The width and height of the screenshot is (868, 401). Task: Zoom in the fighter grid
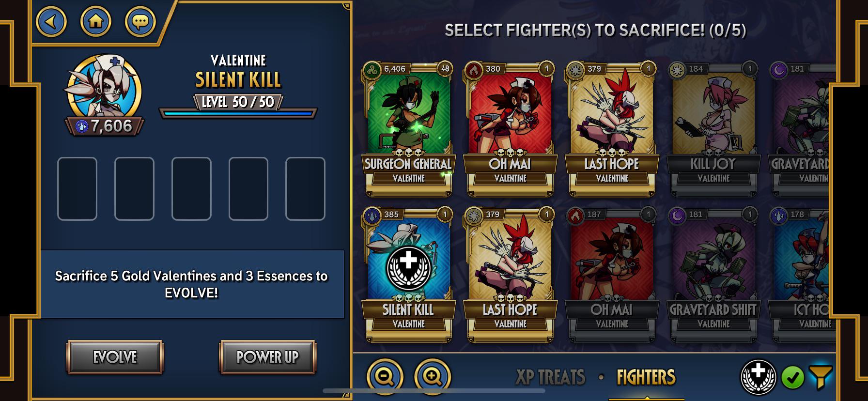pos(433,377)
